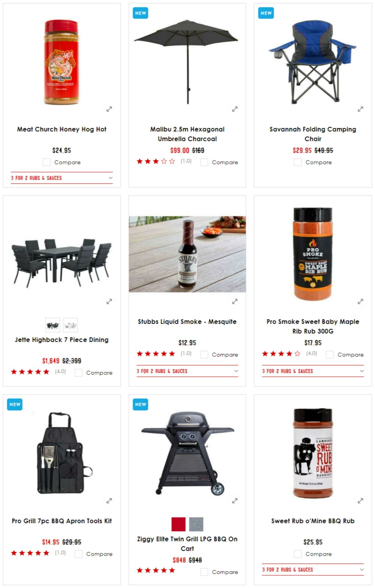Open quick view for Meat Church Honey Hog Hot

point(109,109)
